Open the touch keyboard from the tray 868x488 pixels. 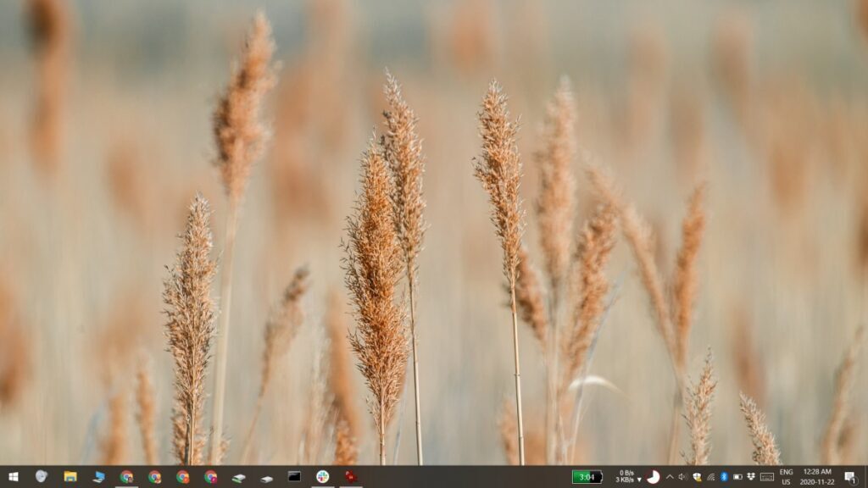pos(767,477)
